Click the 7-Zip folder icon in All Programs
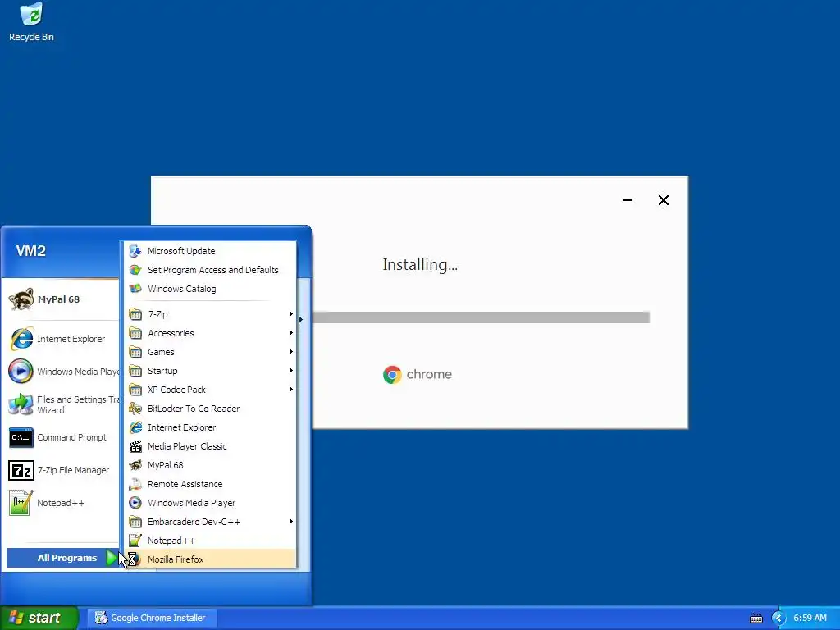The image size is (840, 630). [x=135, y=314]
